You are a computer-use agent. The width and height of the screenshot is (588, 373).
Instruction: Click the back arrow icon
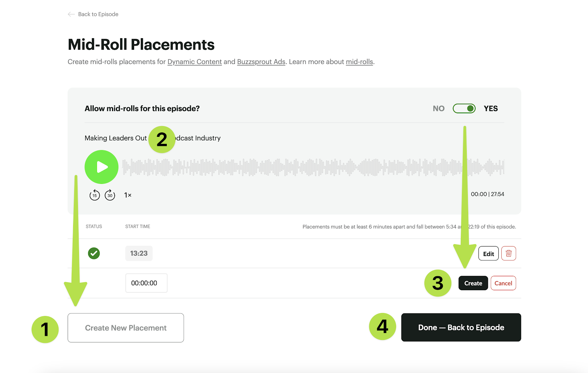pos(71,14)
